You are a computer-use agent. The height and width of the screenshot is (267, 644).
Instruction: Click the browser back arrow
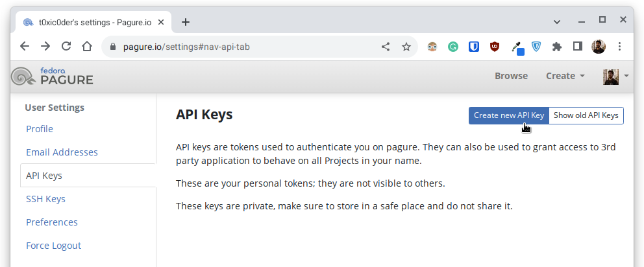coord(25,47)
